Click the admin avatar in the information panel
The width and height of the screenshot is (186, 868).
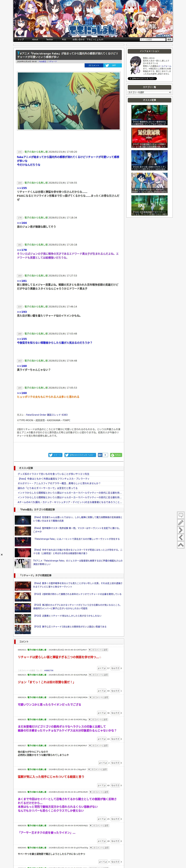[x=135, y=66]
